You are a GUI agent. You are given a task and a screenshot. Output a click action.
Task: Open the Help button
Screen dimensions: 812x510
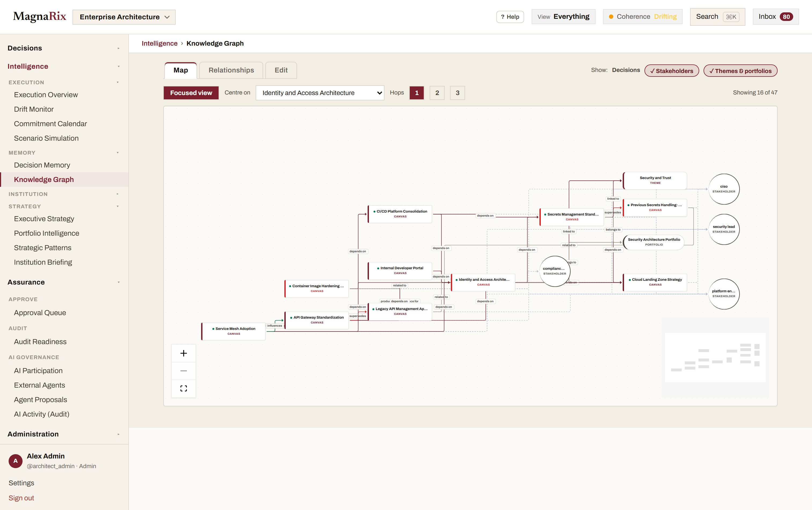pos(510,17)
